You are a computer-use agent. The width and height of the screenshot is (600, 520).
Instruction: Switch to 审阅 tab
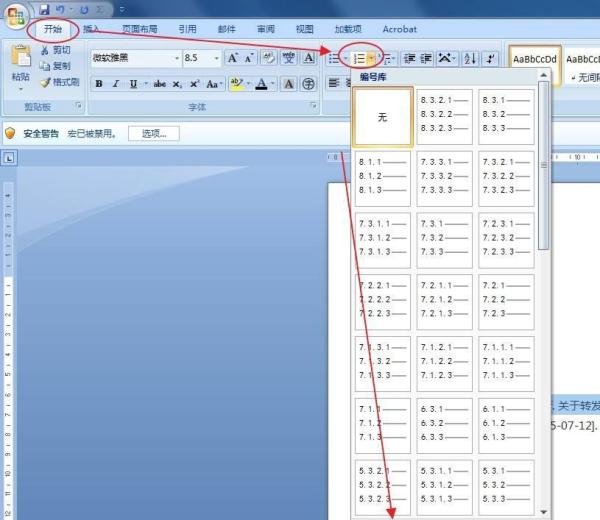coord(266,29)
